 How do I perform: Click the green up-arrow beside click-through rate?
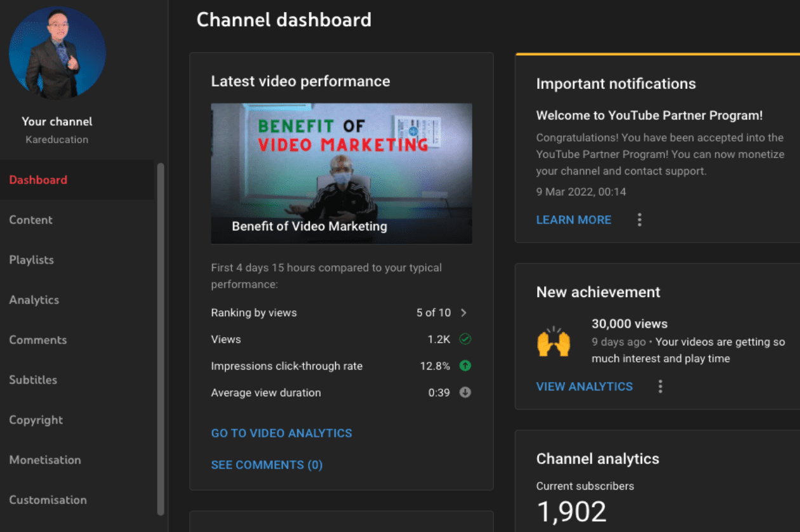465,366
